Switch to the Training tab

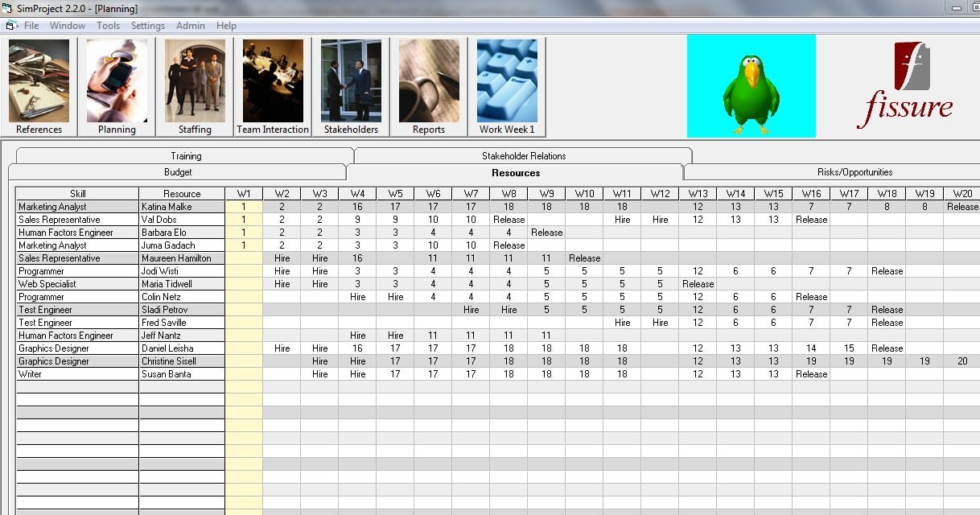pos(186,156)
